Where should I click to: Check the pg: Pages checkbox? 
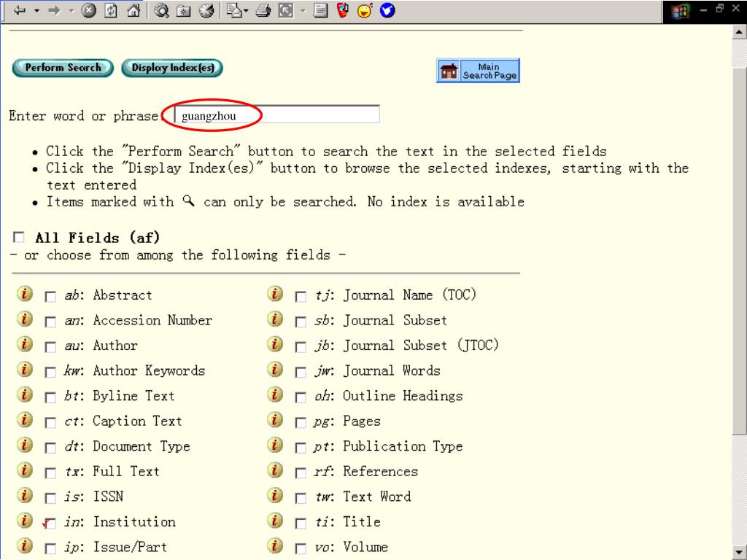point(301,422)
